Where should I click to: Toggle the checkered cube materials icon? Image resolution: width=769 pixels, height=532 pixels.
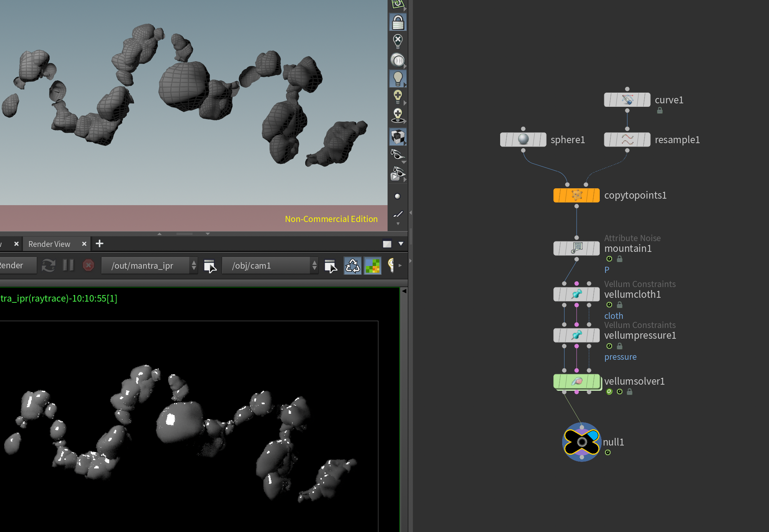pyautogui.click(x=398, y=137)
